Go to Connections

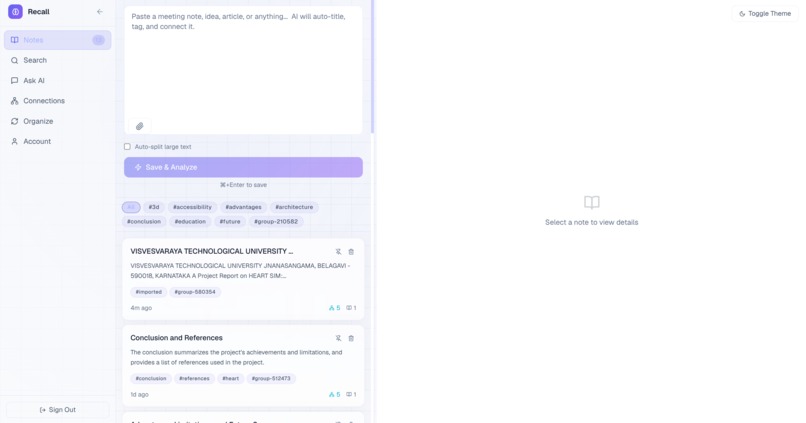click(x=58, y=101)
